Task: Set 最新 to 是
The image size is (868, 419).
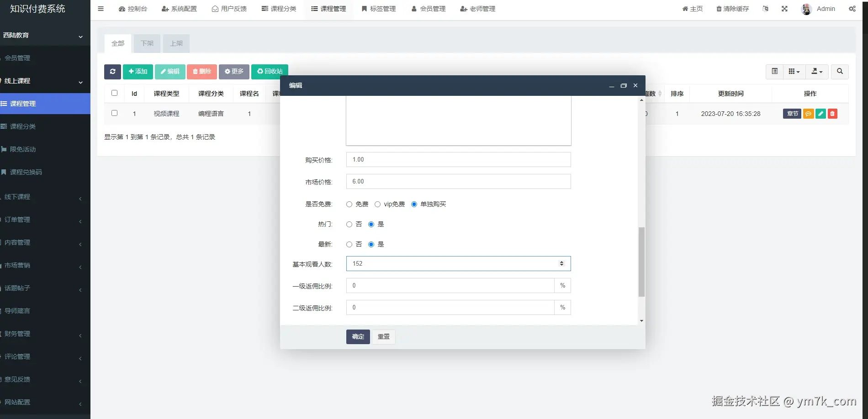Action: (371, 245)
